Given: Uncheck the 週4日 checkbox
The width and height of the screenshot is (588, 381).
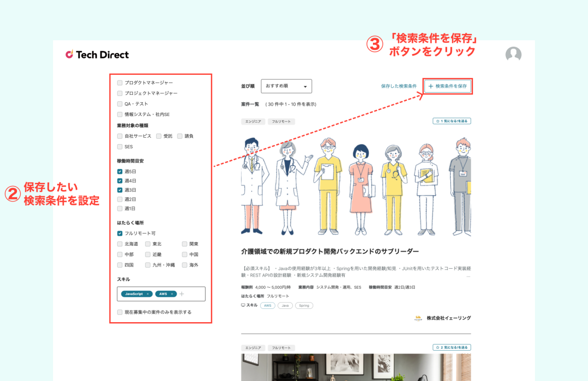Looking at the screenshot, I should point(120,181).
